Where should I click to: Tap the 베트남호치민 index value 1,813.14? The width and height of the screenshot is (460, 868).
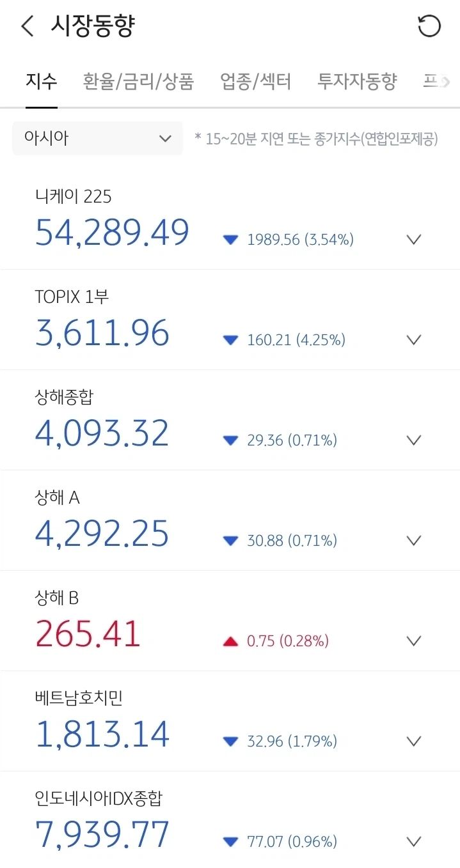102,734
